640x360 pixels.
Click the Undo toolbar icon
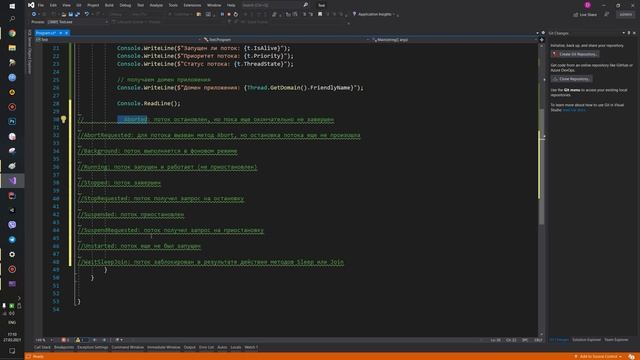pos(87,14)
